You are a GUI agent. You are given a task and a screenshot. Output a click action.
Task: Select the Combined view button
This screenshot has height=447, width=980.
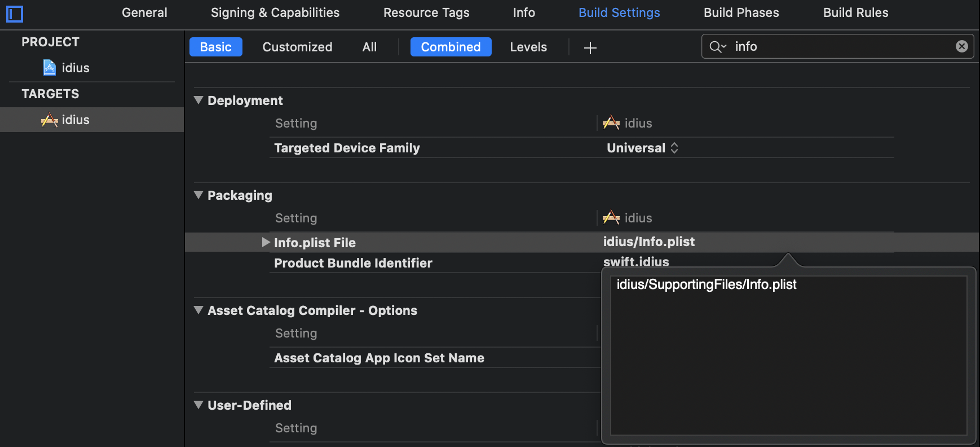pos(451,47)
